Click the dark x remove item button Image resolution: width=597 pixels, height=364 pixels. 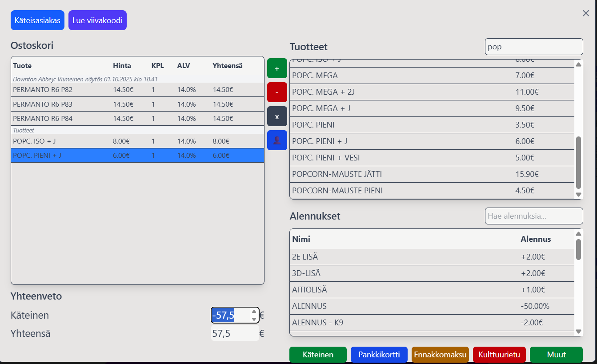(277, 116)
